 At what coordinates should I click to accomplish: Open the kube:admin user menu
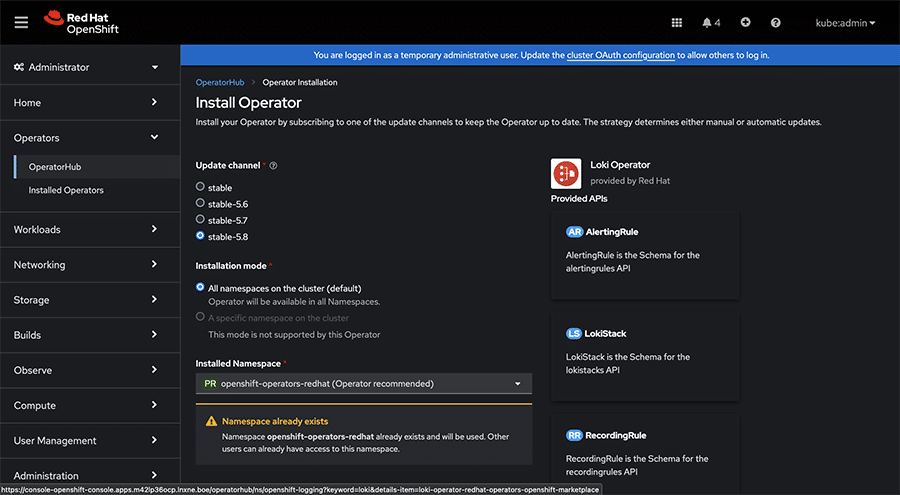(845, 23)
